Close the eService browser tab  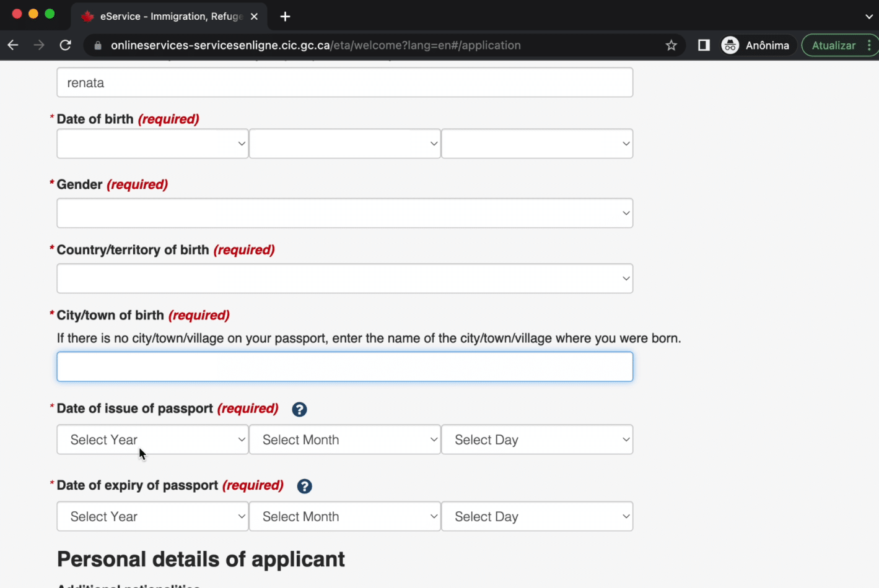[x=254, y=17]
